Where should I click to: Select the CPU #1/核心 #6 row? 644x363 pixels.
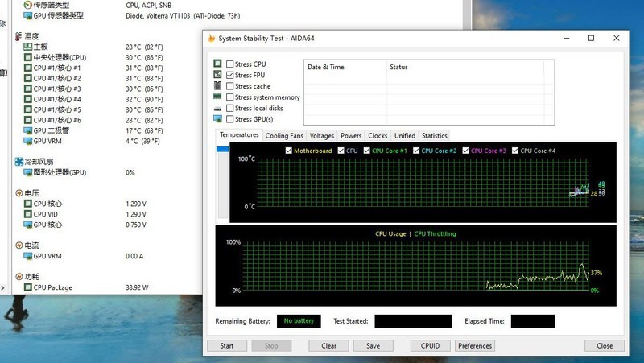tap(93, 120)
